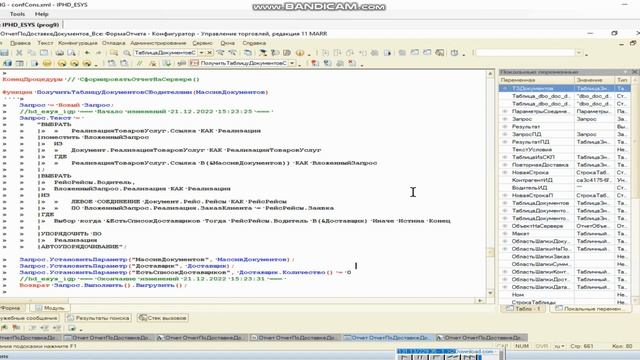Click the Redo arrow icon
The width and height of the screenshot is (640, 360).
coord(98,53)
